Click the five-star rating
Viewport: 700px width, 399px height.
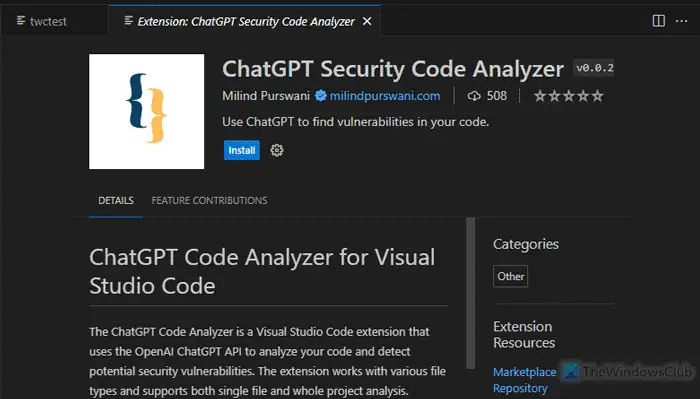tap(569, 96)
